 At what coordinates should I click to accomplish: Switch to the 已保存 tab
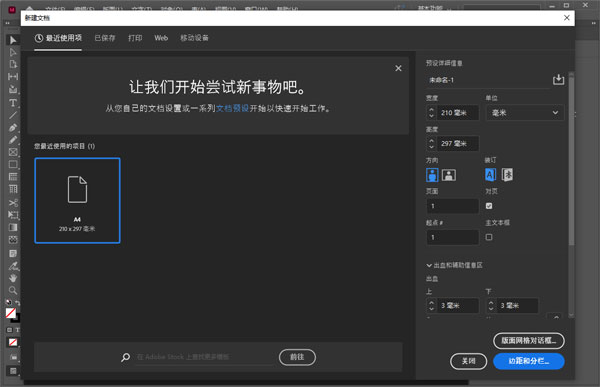click(x=105, y=38)
